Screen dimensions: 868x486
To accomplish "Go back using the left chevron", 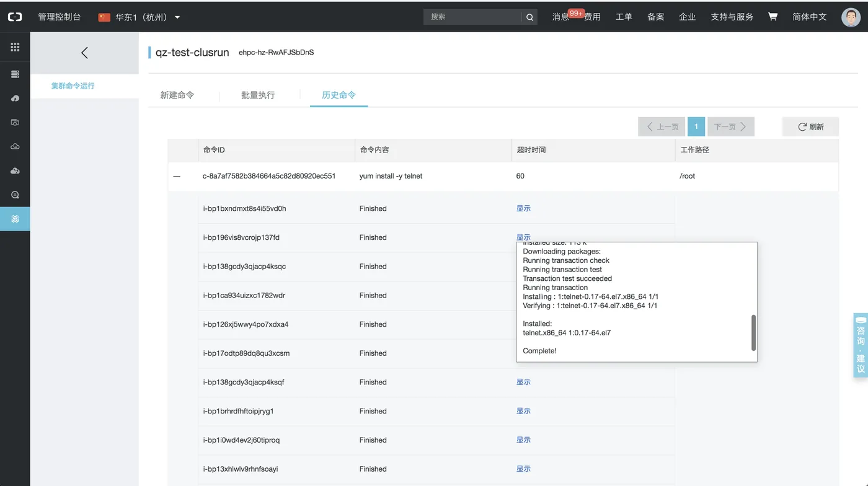I will 84,53.
